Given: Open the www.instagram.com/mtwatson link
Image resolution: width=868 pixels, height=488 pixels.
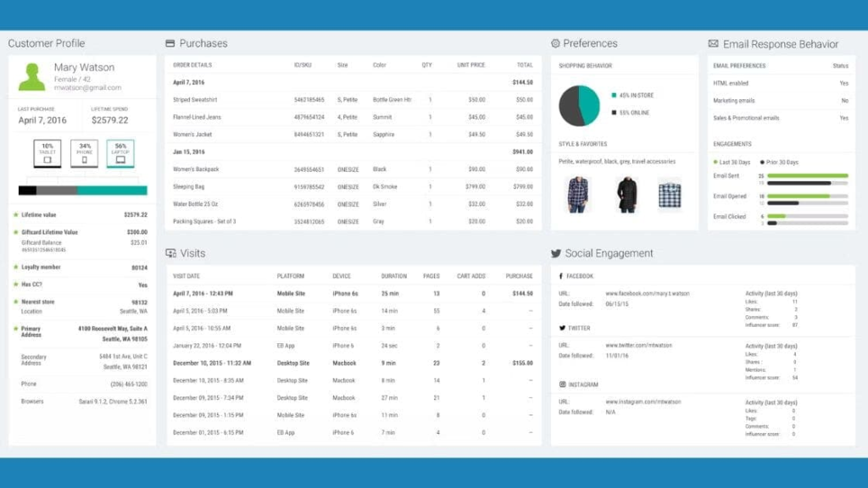Looking at the screenshot, I should point(642,402).
